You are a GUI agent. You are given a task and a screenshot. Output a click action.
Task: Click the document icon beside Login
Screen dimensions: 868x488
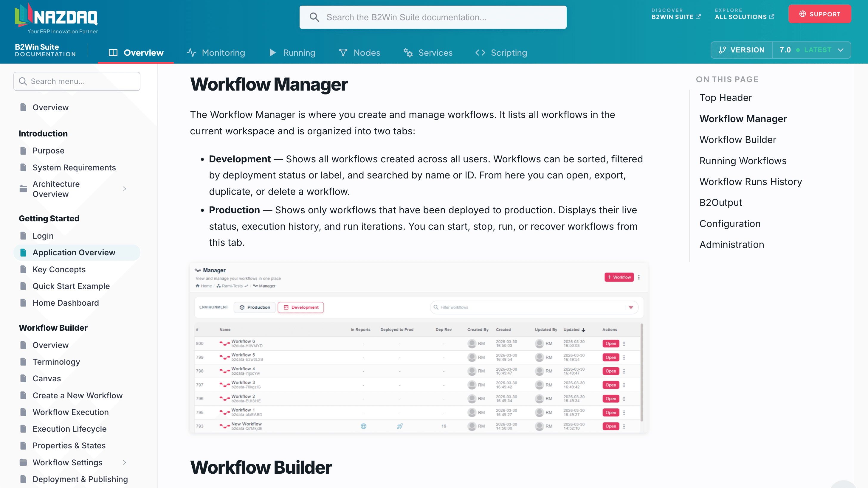pos(23,236)
